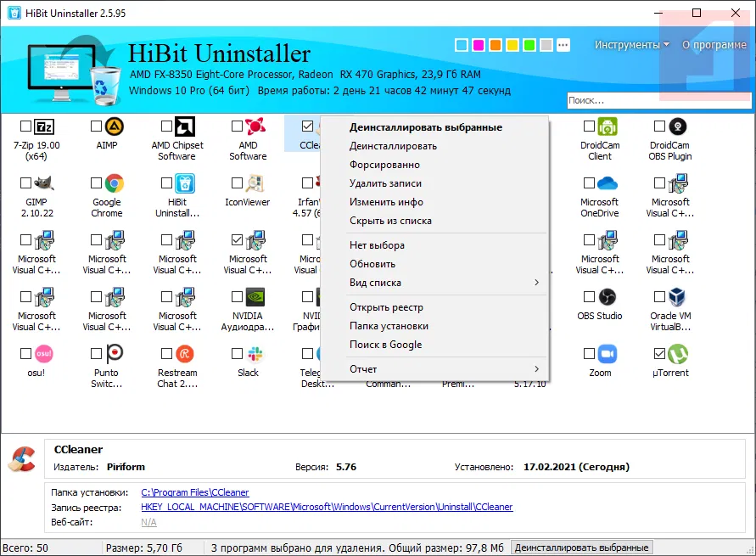The image size is (756, 556).
Task: Tick the Zoom checkbox
Action: tap(589, 354)
